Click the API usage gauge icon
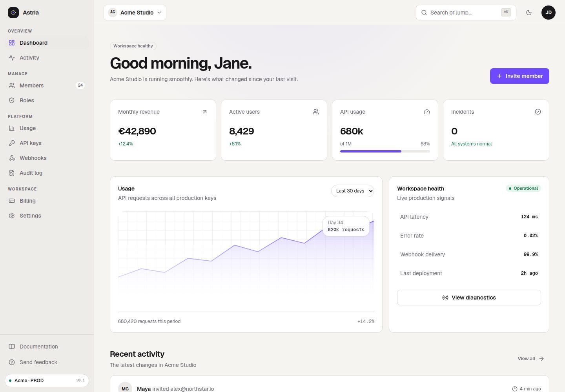This screenshot has height=392, width=565. pos(427,112)
